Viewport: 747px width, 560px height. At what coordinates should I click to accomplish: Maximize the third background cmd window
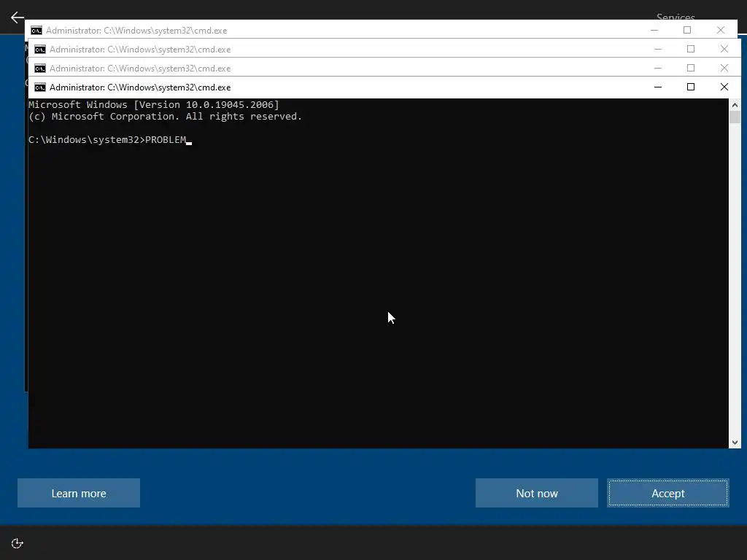point(691,68)
